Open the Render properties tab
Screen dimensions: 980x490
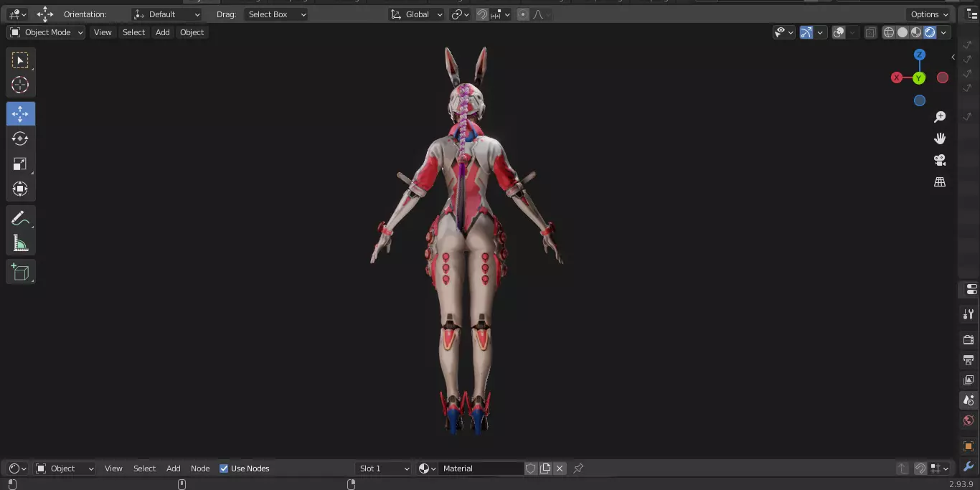click(969, 339)
